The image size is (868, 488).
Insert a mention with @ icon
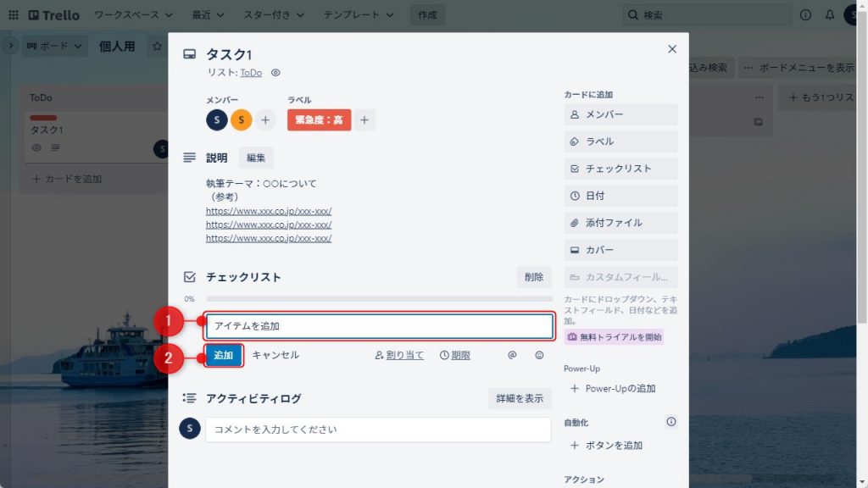pyautogui.click(x=512, y=355)
